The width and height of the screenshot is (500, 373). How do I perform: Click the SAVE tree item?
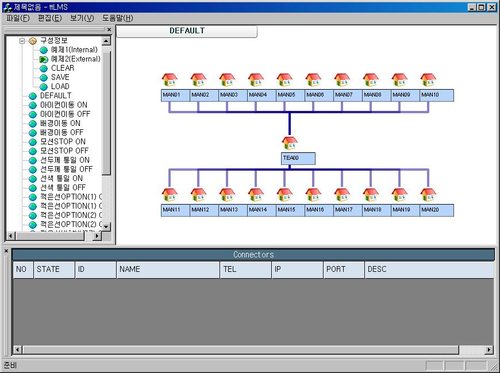click(x=60, y=77)
